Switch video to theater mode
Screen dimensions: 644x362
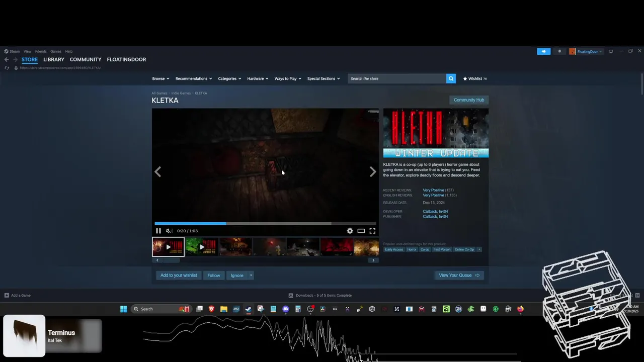[361, 231]
